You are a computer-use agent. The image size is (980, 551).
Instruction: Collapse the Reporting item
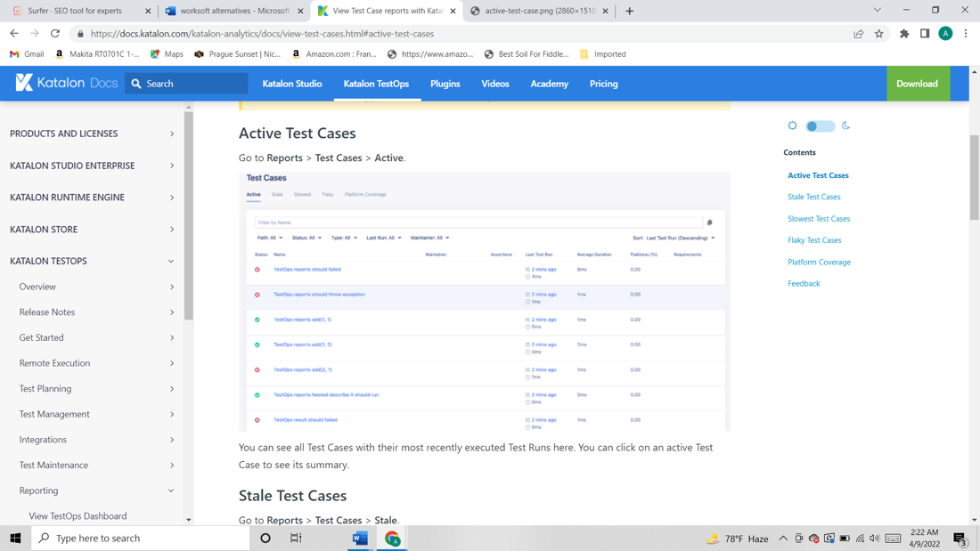point(96,490)
